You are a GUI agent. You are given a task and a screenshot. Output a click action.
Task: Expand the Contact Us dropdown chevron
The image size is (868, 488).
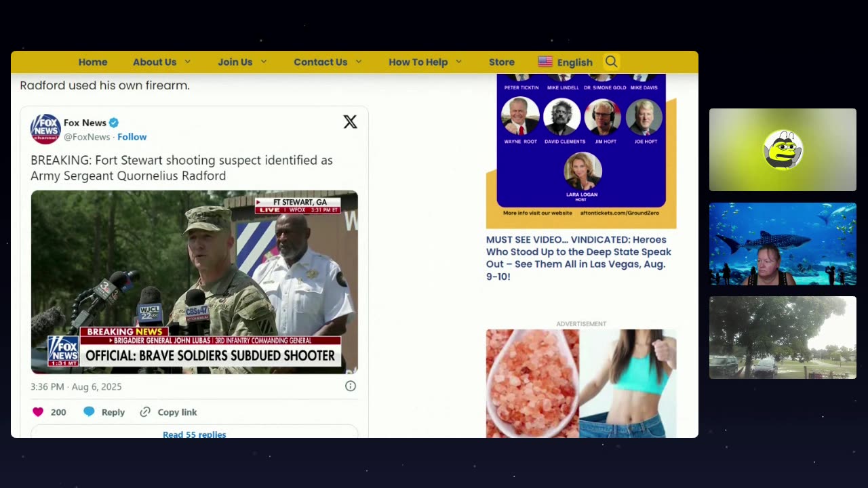tap(359, 62)
